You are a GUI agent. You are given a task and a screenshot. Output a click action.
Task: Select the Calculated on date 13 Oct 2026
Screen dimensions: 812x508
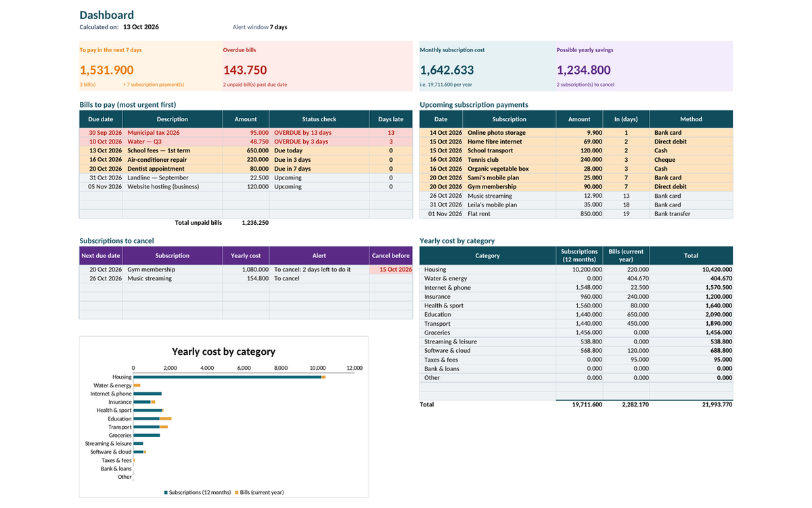click(141, 27)
